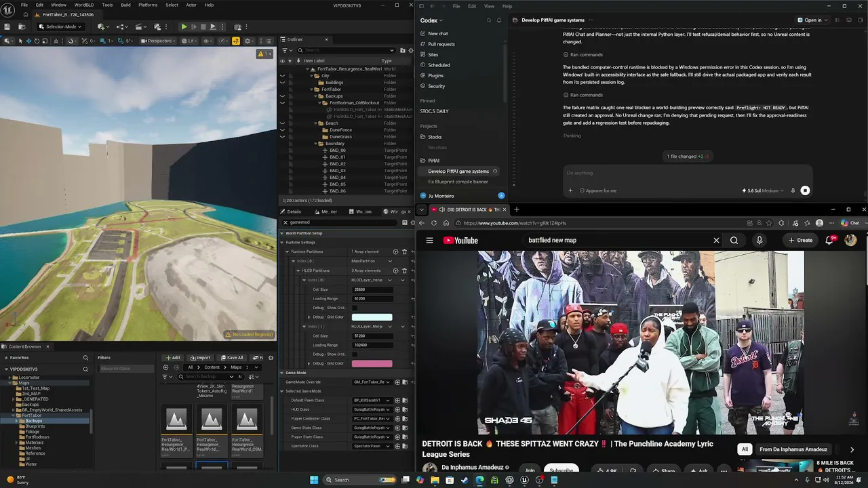The height and width of the screenshot is (488, 868).
Task: Select the Content Browser tab
Action: point(25,346)
